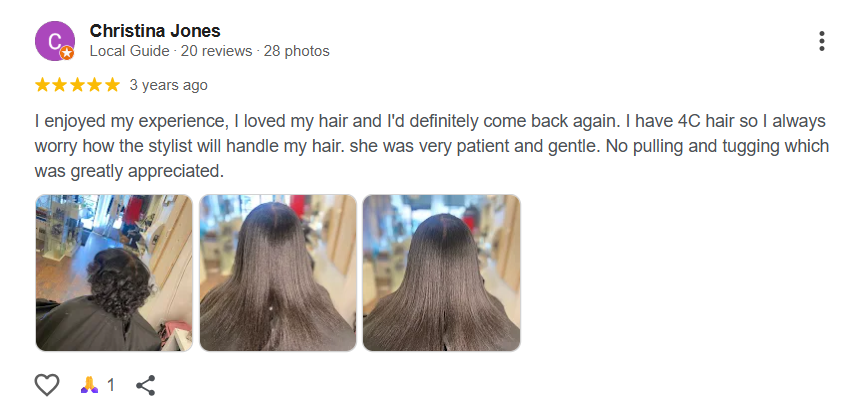Click the orange Local Guide star badge
861x413 pixels.
click(67, 53)
